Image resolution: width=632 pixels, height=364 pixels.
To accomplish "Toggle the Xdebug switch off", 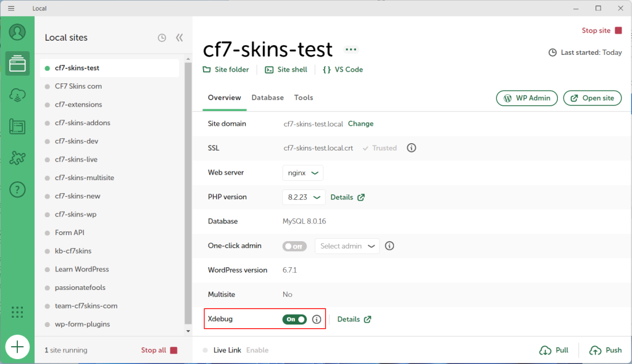I will pos(294,320).
